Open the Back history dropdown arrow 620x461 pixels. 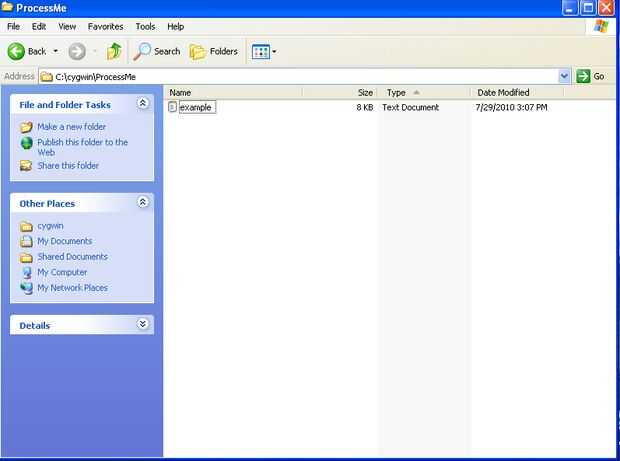pyautogui.click(x=56, y=51)
